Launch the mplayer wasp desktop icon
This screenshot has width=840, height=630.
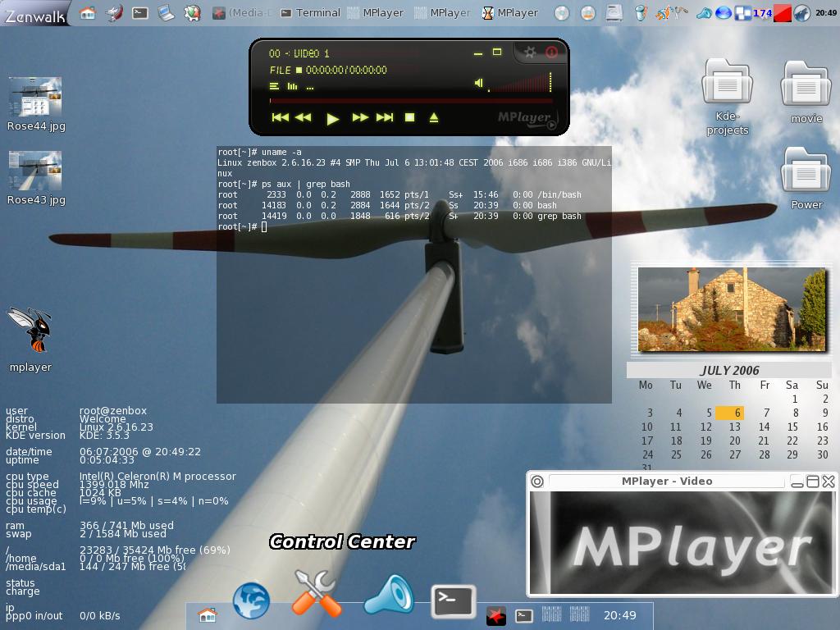[30, 330]
